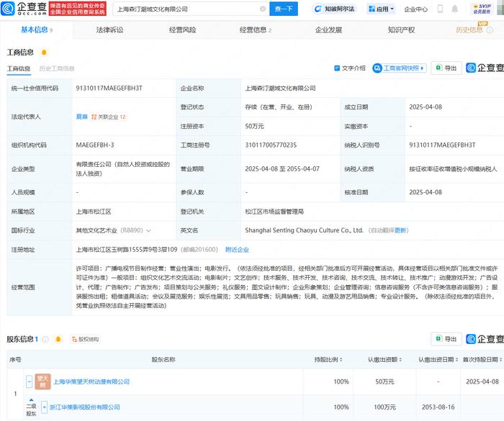The height and width of the screenshot is (421, 504).
Task: Open 知彼阿尔法 link in header
Action: (335, 9)
